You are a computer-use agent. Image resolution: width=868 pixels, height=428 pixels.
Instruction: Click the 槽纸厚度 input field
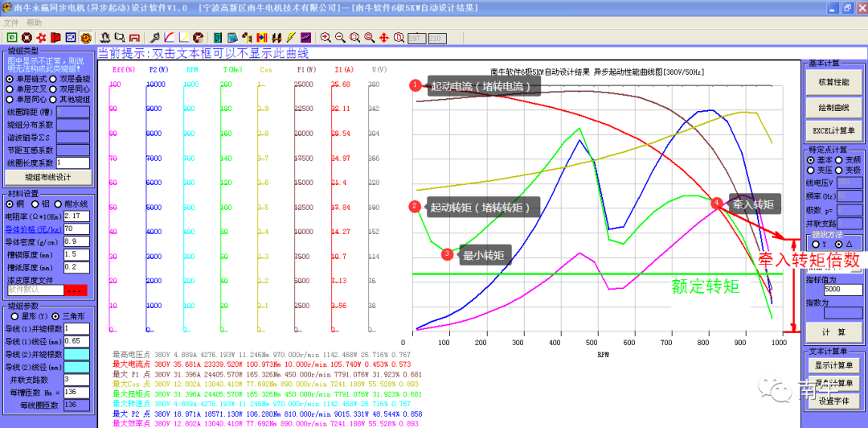pos(76,267)
